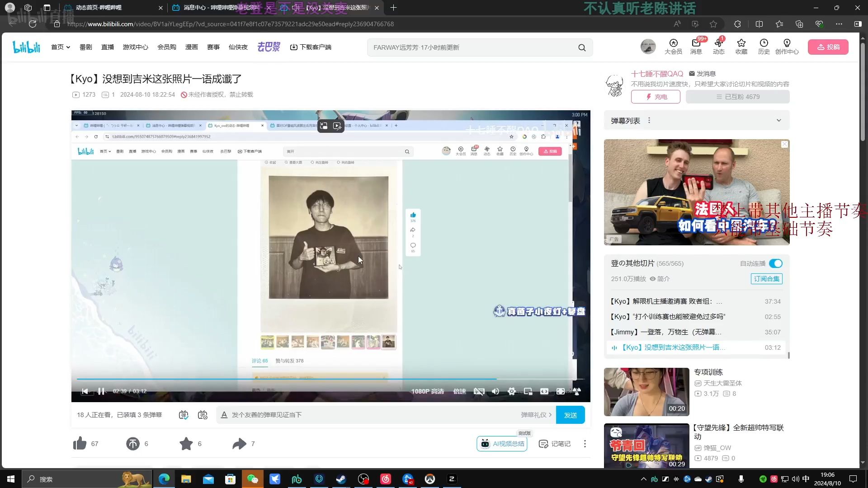Switch to 动态首页 browser tab

coord(113,8)
